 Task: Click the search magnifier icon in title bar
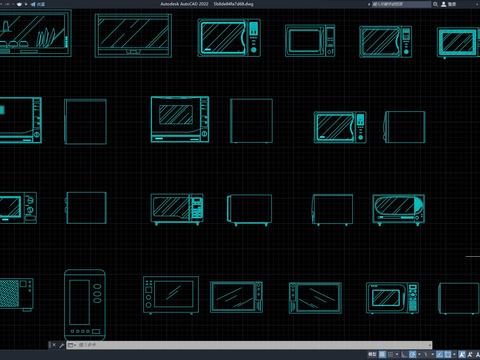(435, 4)
